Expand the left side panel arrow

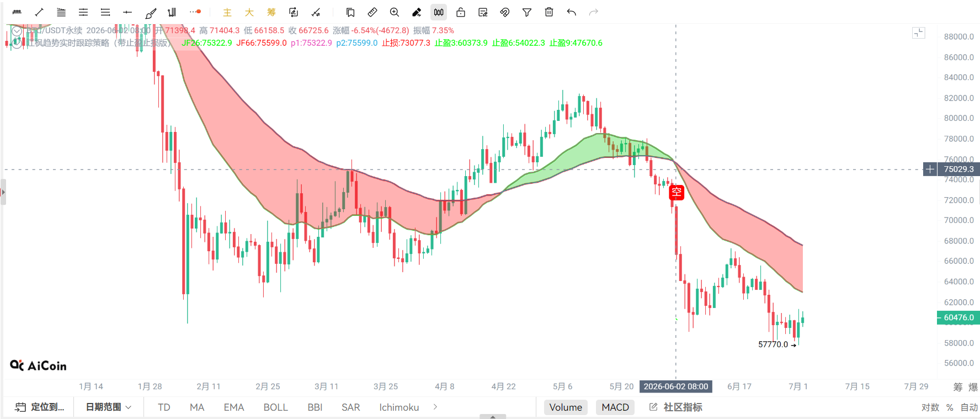coord(3,192)
